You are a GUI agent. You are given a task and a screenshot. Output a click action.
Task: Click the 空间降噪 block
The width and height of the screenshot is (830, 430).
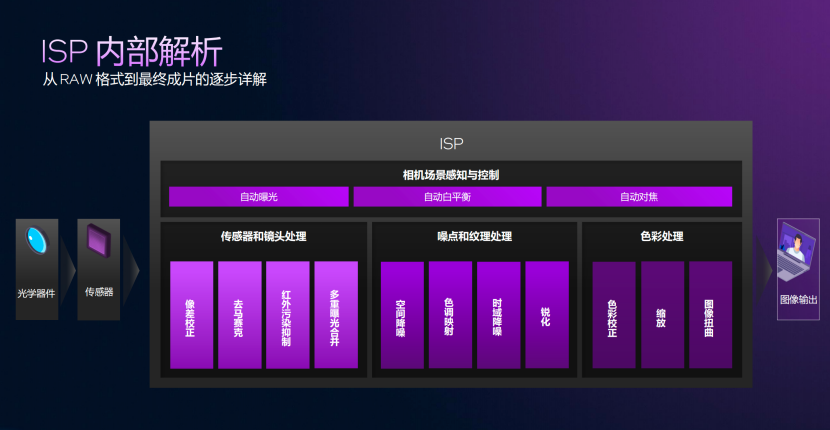click(x=402, y=315)
